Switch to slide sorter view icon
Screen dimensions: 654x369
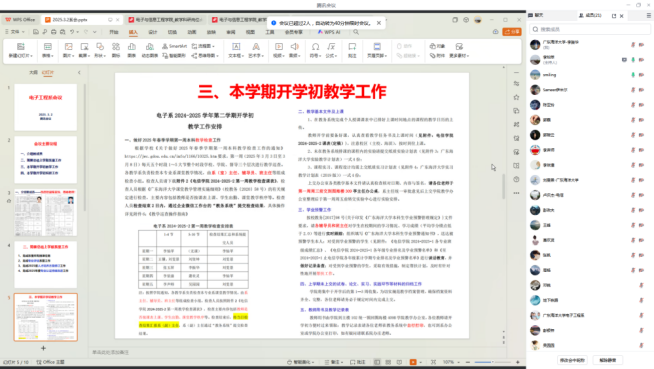388,362
